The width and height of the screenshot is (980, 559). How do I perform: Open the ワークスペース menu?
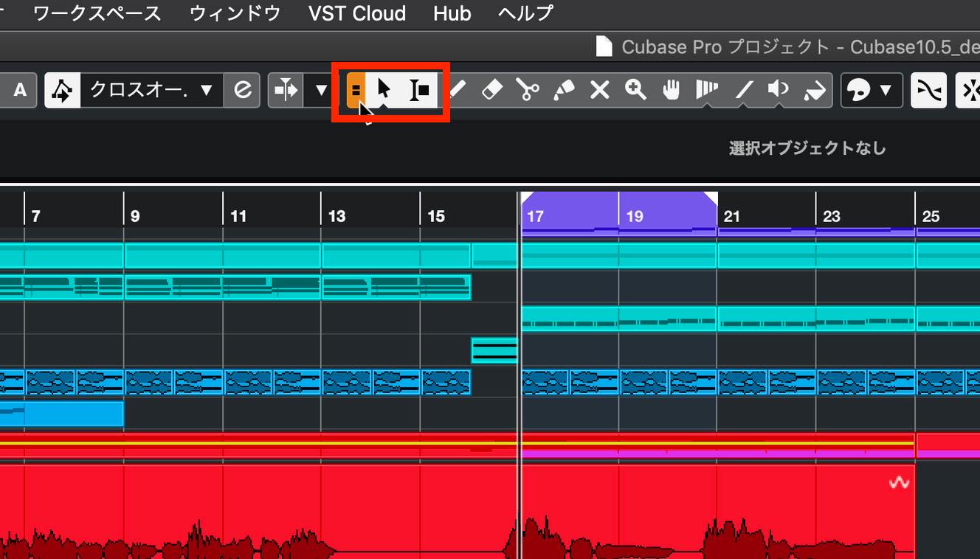97,13
